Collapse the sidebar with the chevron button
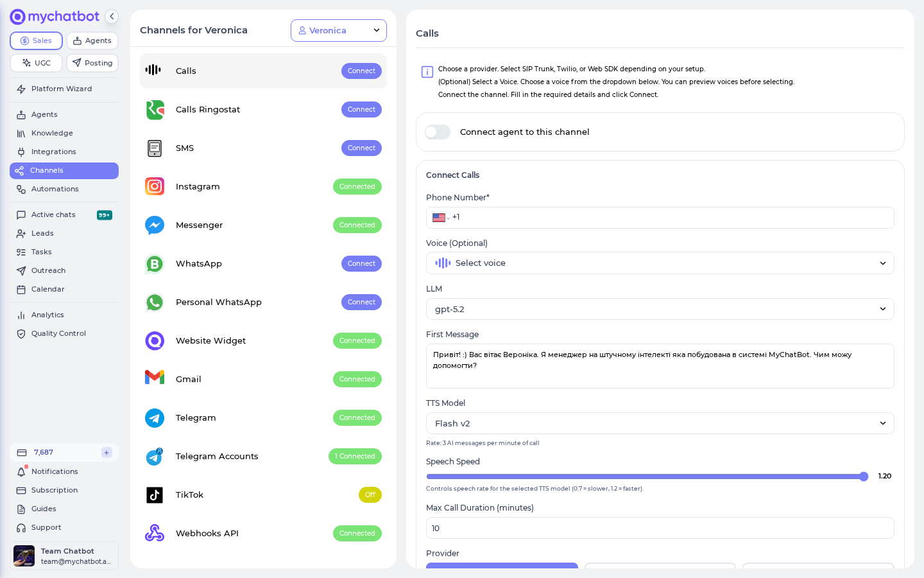The image size is (924, 578). pyautogui.click(x=112, y=17)
